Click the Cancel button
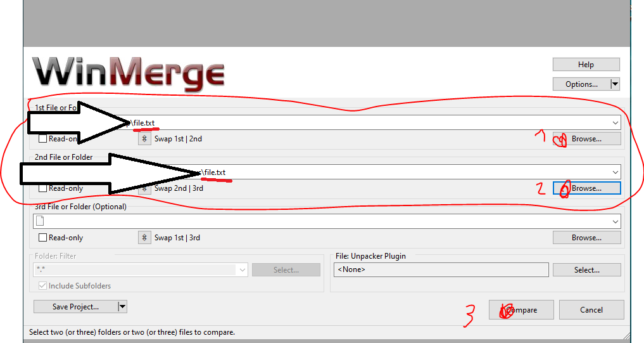The width and height of the screenshot is (644, 343). click(591, 309)
